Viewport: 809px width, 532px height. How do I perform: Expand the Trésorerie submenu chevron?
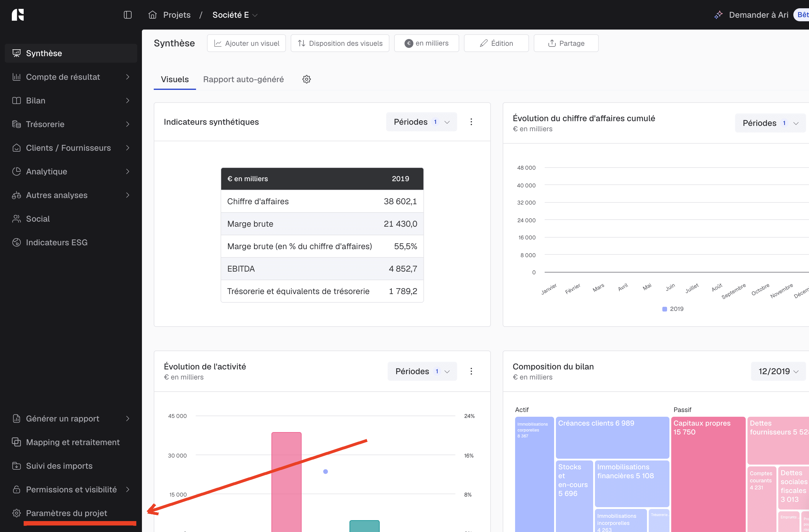click(x=128, y=124)
